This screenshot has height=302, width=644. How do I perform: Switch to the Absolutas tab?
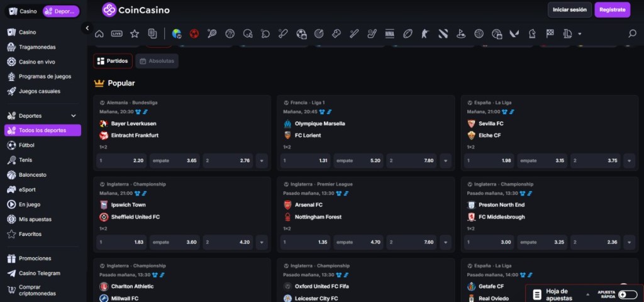tap(157, 61)
